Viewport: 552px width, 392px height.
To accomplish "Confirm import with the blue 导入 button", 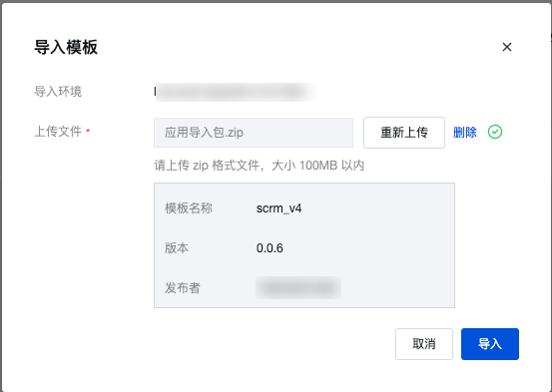I will [490, 344].
